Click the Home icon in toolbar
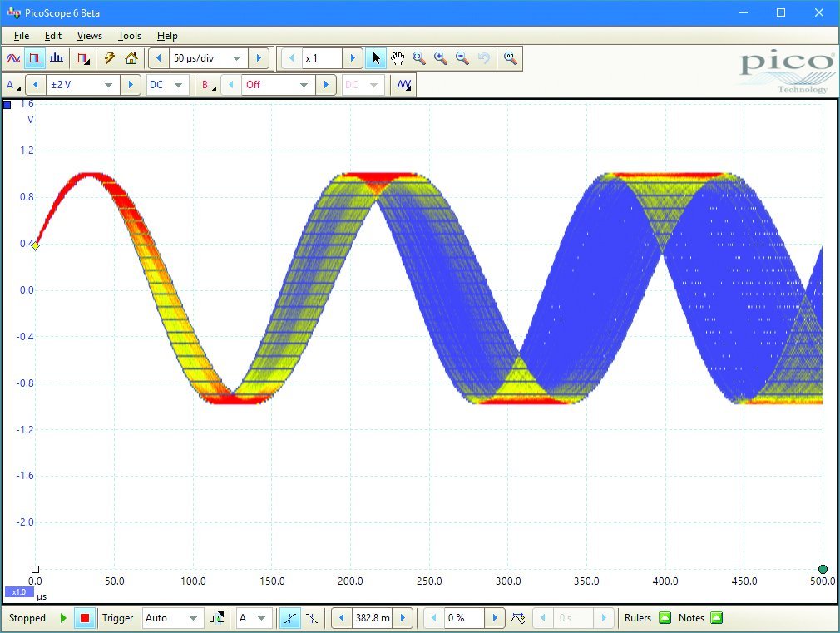This screenshot has width=840, height=633. click(x=131, y=58)
